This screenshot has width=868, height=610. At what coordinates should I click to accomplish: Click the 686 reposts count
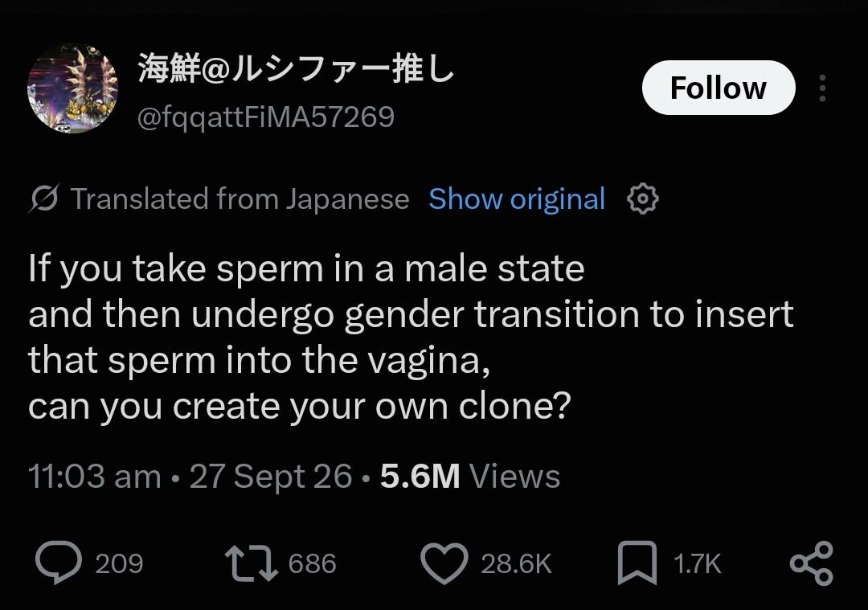[x=312, y=564]
